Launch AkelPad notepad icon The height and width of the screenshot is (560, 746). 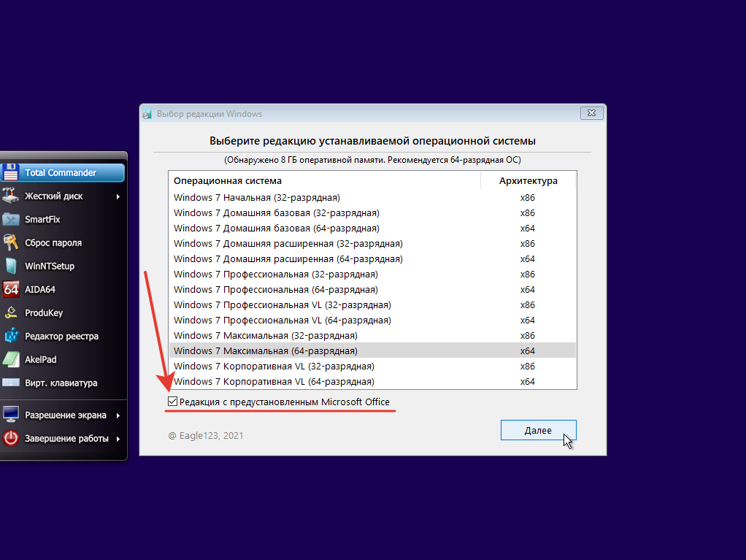click(11, 359)
